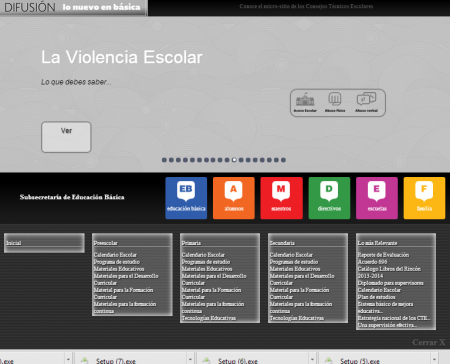Screen dimensions: 450x364
Task: Open Calendario Escolar under Lo más Relevante
Action: pos(379,290)
